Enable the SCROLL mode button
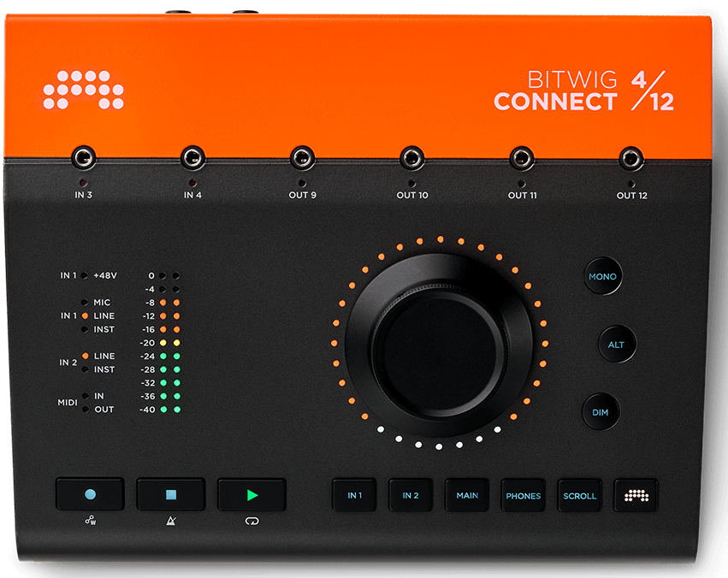Viewport: 728px width, 578px height. 579,495
